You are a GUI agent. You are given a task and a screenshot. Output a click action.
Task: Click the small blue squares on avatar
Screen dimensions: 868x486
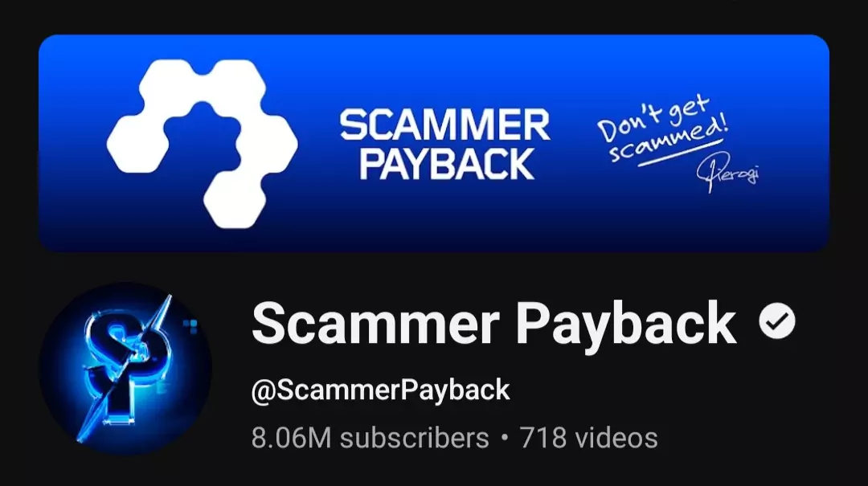(190, 327)
